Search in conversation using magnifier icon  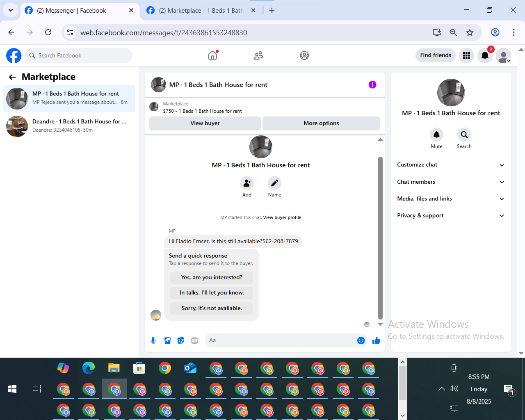click(x=464, y=135)
